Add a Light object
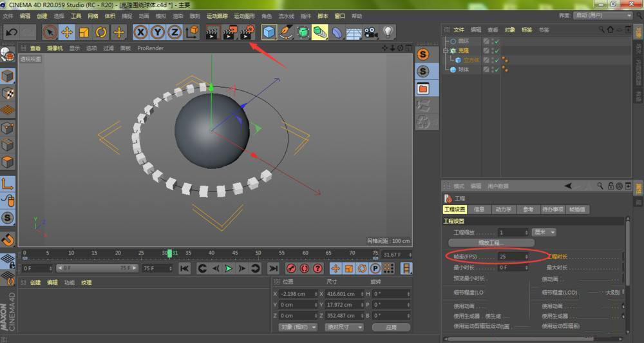This screenshot has width=644, height=343. tap(388, 32)
